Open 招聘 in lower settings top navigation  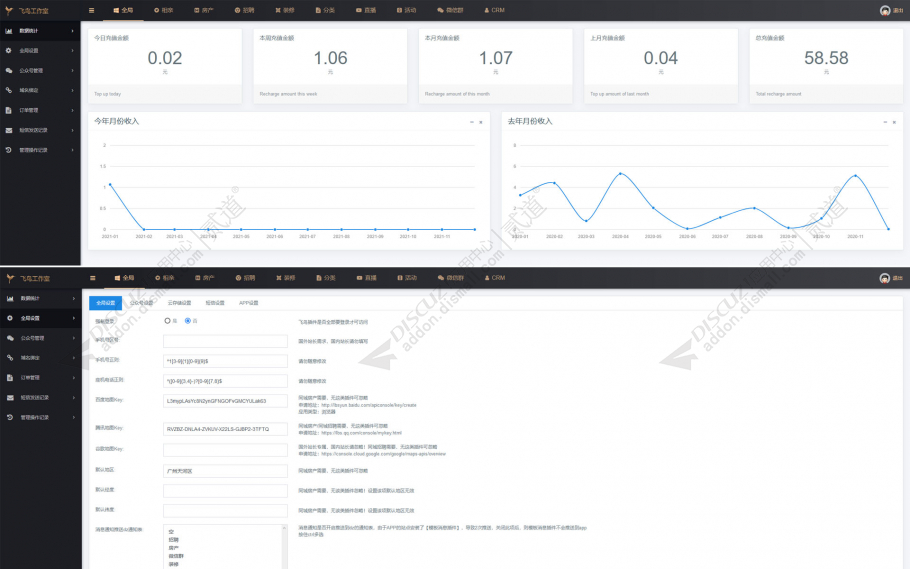point(245,278)
